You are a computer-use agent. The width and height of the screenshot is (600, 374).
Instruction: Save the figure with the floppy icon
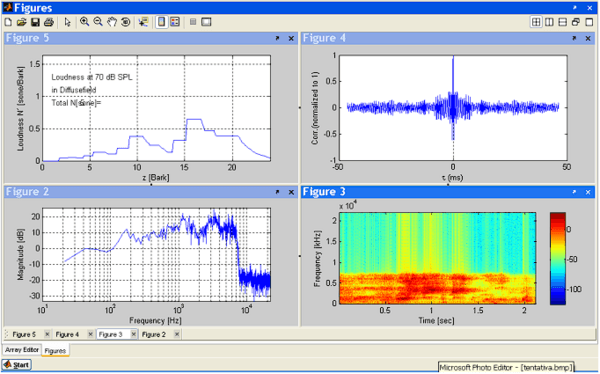(x=35, y=22)
